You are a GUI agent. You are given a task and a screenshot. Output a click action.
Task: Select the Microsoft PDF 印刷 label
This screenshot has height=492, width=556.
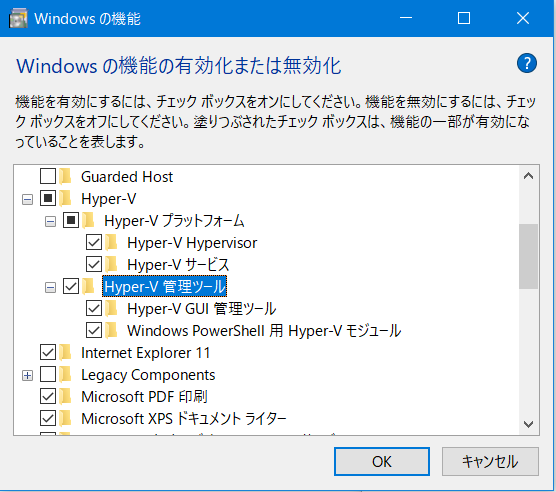tap(144, 397)
